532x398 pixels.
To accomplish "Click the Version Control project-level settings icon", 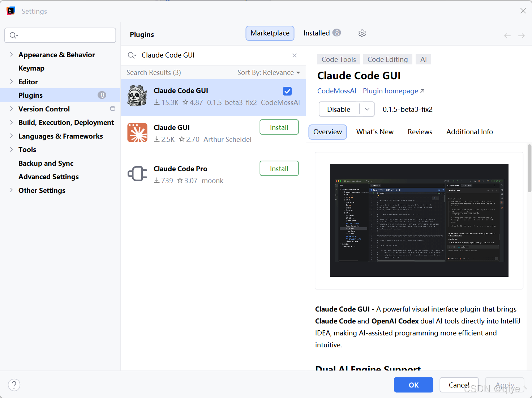I will 113,109.
